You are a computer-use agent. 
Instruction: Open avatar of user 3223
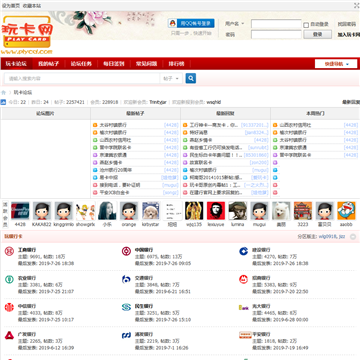(303, 211)
